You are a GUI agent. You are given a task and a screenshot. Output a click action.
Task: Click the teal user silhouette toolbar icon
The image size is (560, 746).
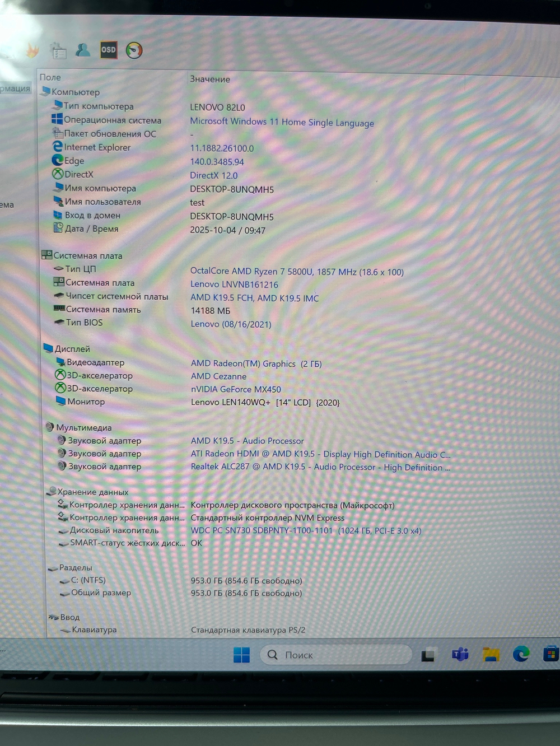[x=83, y=50]
